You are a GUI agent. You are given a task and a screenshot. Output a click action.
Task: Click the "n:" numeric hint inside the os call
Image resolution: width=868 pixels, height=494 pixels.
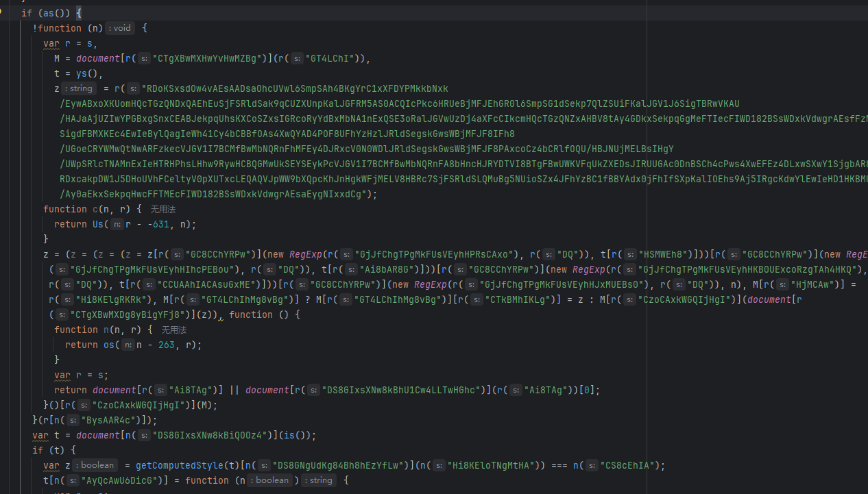[x=128, y=345]
